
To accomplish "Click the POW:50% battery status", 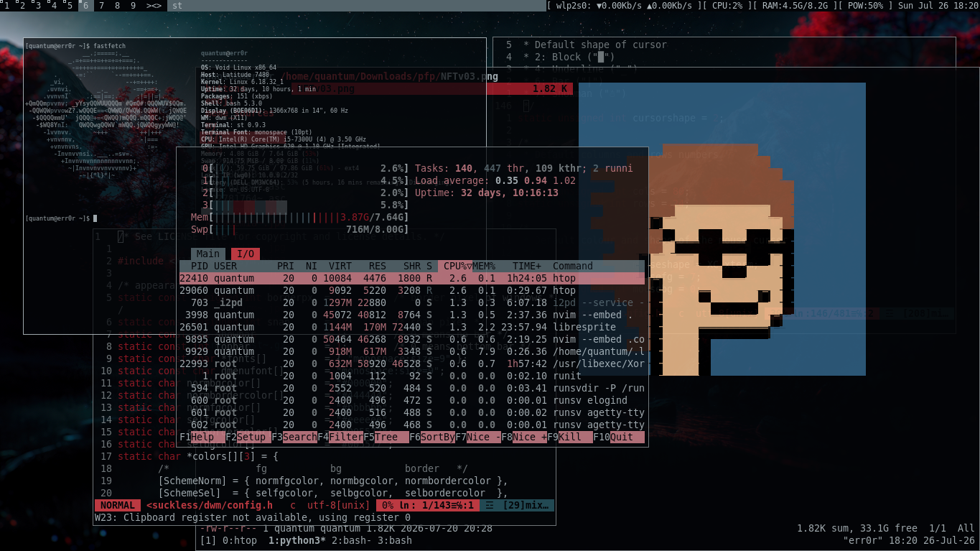I will click(x=867, y=6).
